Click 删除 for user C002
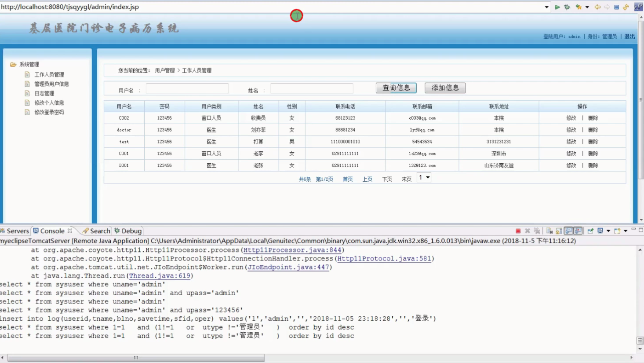The height and width of the screenshot is (363, 644). (593, 118)
